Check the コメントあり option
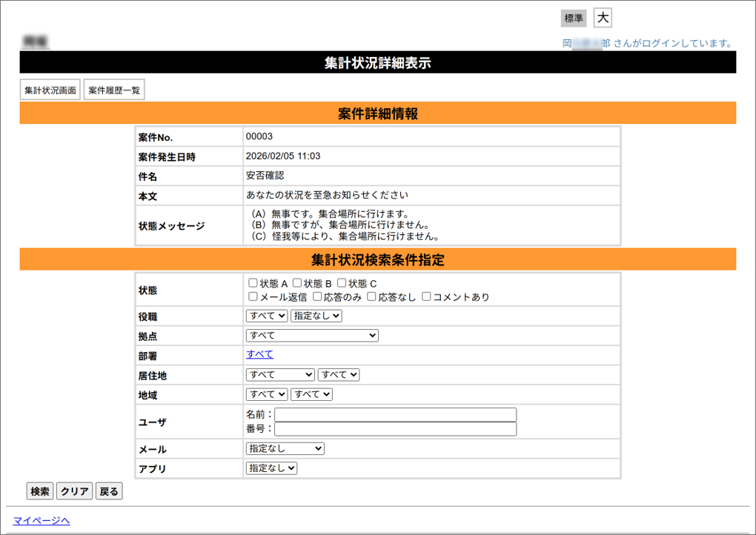Viewport: 756px width, 535px height. tap(426, 296)
